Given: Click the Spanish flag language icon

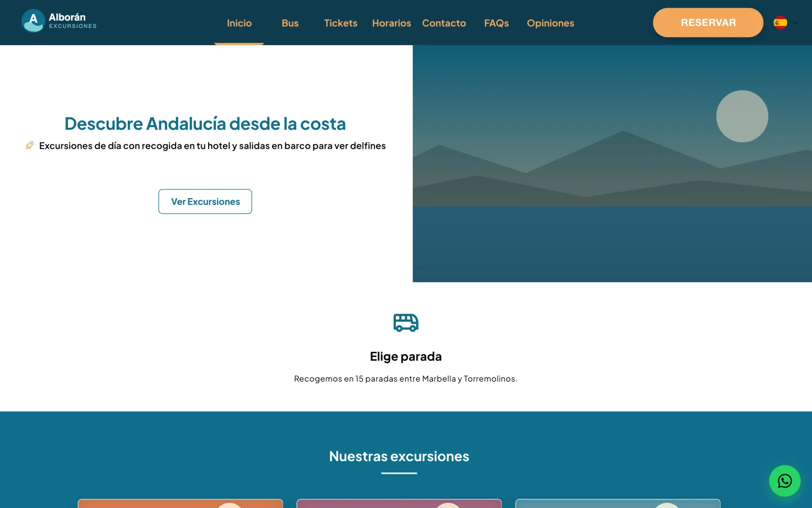Looking at the screenshot, I should point(780,23).
